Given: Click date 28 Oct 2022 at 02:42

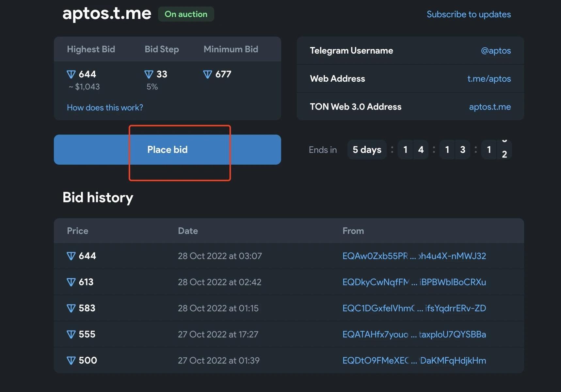Looking at the screenshot, I should click(219, 282).
